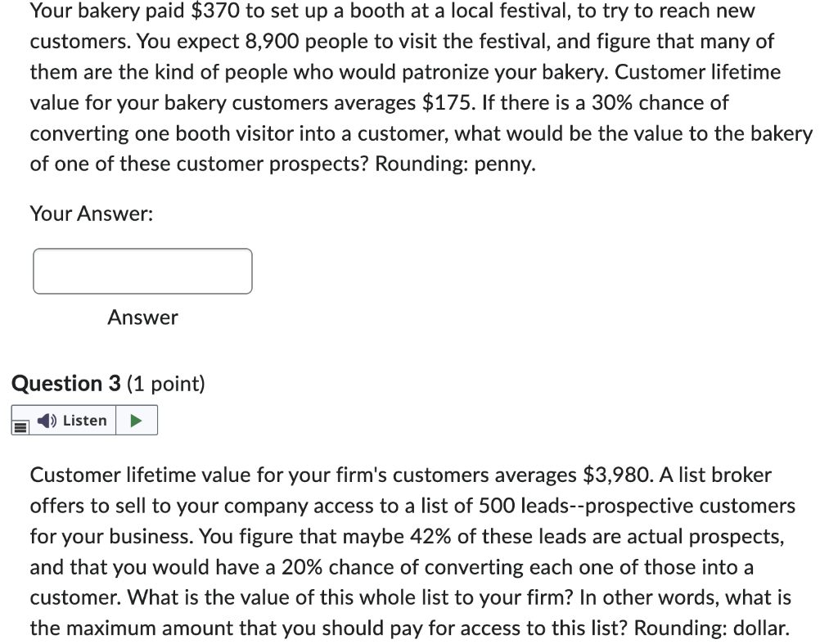Click the "(1 point)" text
Screen dimensions: 838x644
tap(166, 383)
